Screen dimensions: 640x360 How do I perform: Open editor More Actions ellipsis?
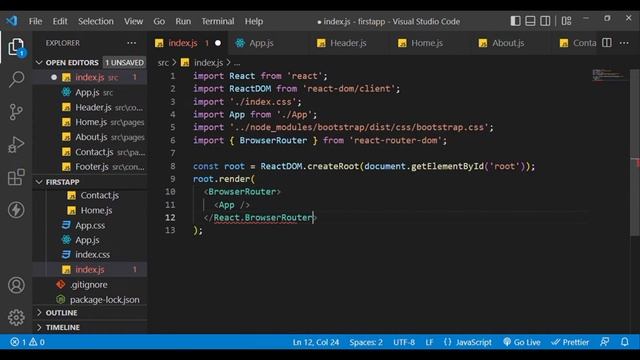click(x=624, y=43)
